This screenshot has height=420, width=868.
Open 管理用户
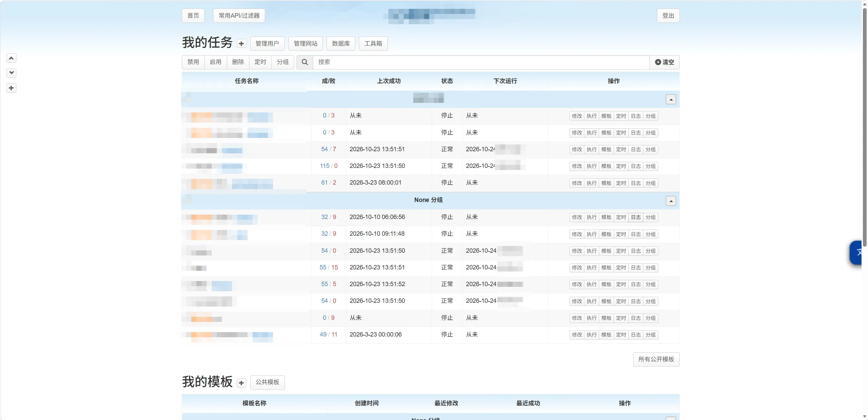tap(267, 44)
